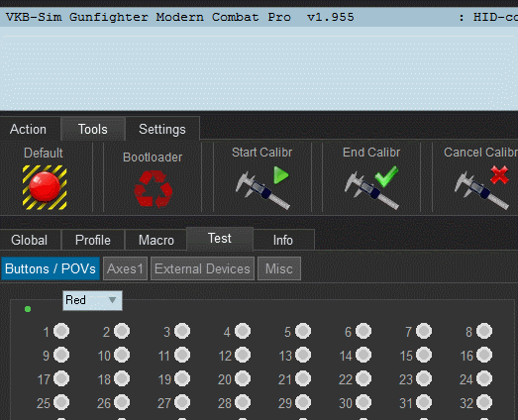The image size is (518, 420).
Task: Click button indicator 32
Action: 484,402
